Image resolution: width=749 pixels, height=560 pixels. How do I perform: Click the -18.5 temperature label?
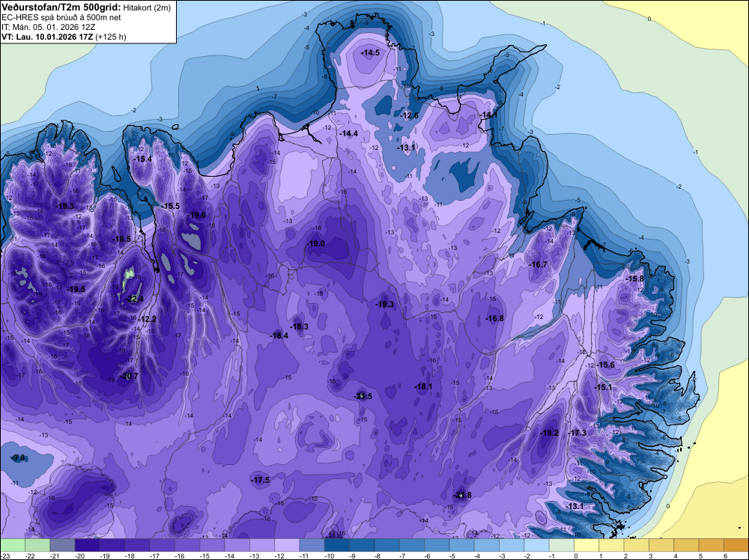coord(121,239)
